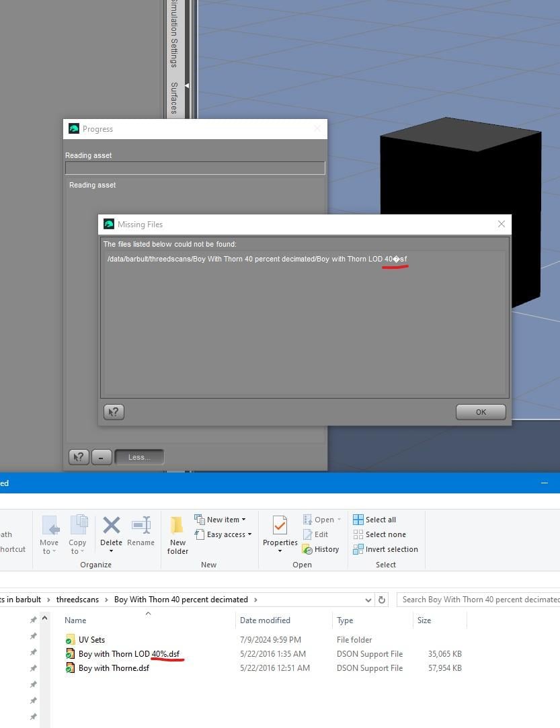Select the UV Sets folder

pos(91,640)
